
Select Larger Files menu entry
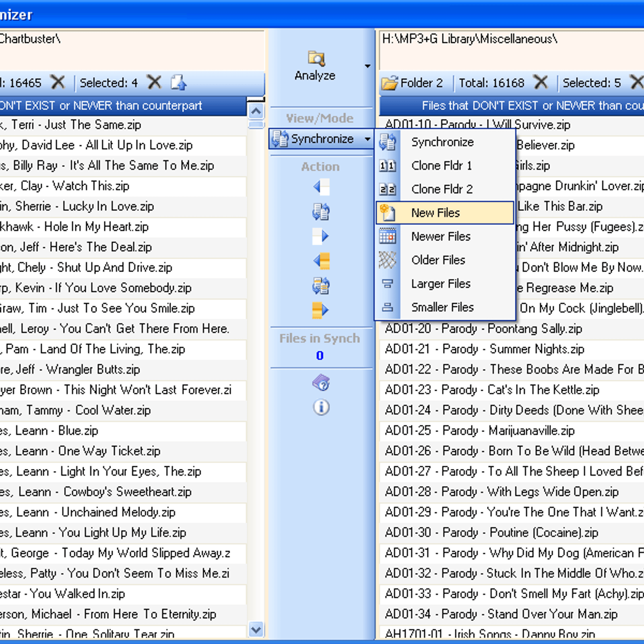point(445,284)
